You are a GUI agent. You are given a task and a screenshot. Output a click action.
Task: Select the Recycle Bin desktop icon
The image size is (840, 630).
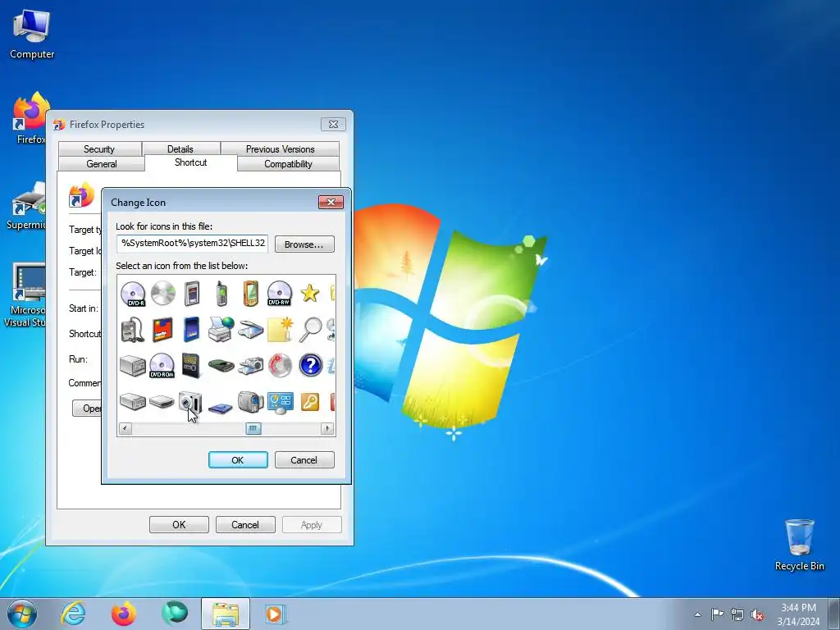(799, 545)
